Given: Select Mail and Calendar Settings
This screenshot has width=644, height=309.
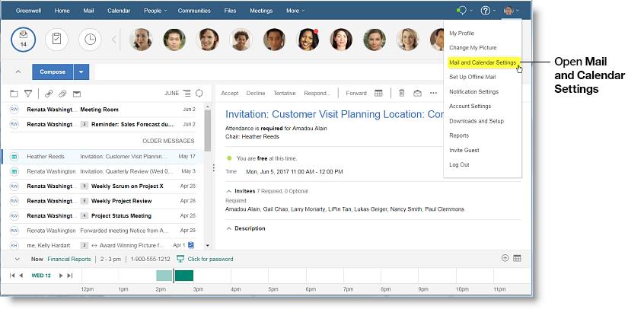Looking at the screenshot, I should click(x=483, y=62).
